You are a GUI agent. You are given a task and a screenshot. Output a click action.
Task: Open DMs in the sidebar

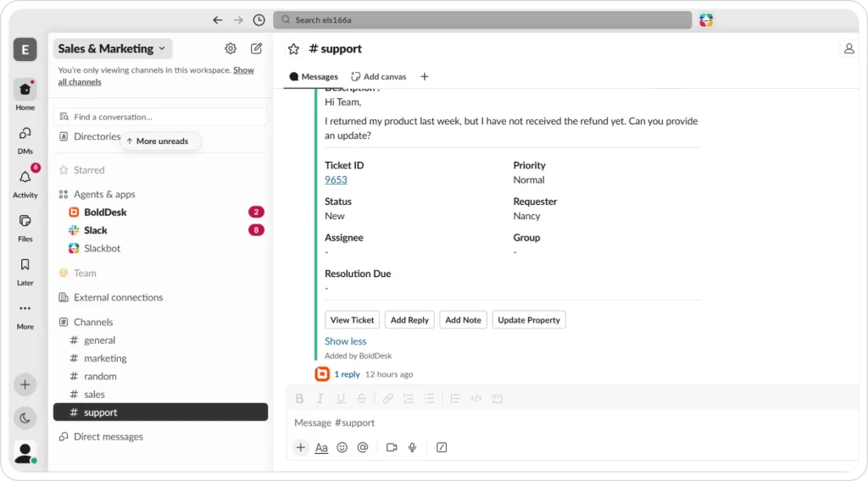tap(25, 140)
